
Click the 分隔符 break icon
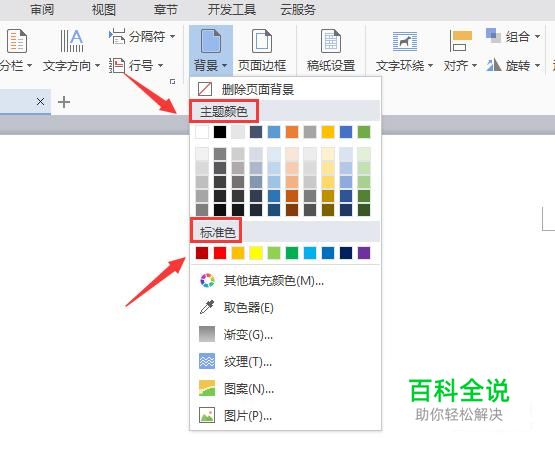coord(117,36)
